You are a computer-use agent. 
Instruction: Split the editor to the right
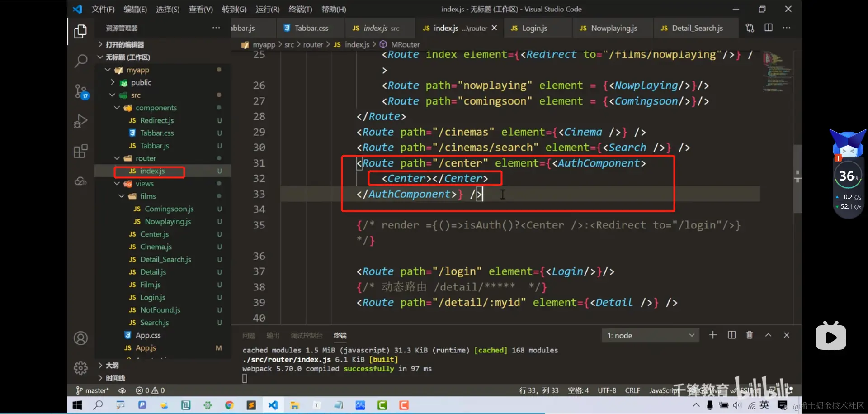click(769, 28)
